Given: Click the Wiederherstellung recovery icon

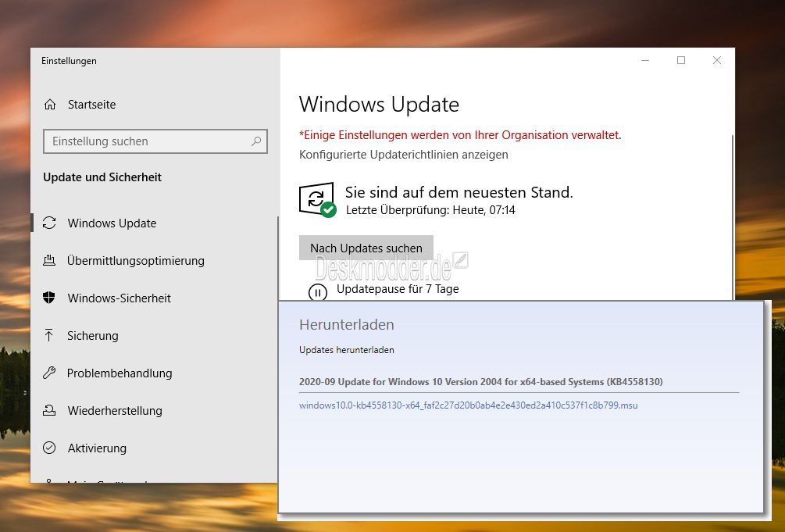Looking at the screenshot, I should click(x=49, y=410).
